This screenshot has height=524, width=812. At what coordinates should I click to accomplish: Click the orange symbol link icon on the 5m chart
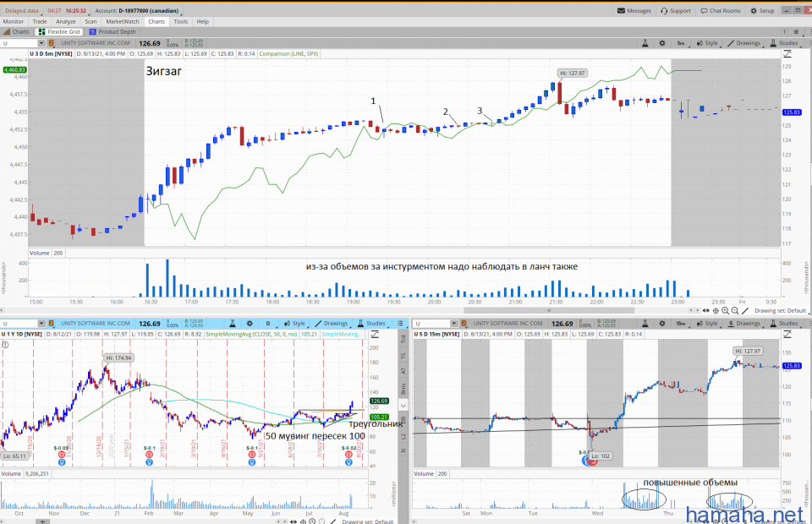(52, 43)
